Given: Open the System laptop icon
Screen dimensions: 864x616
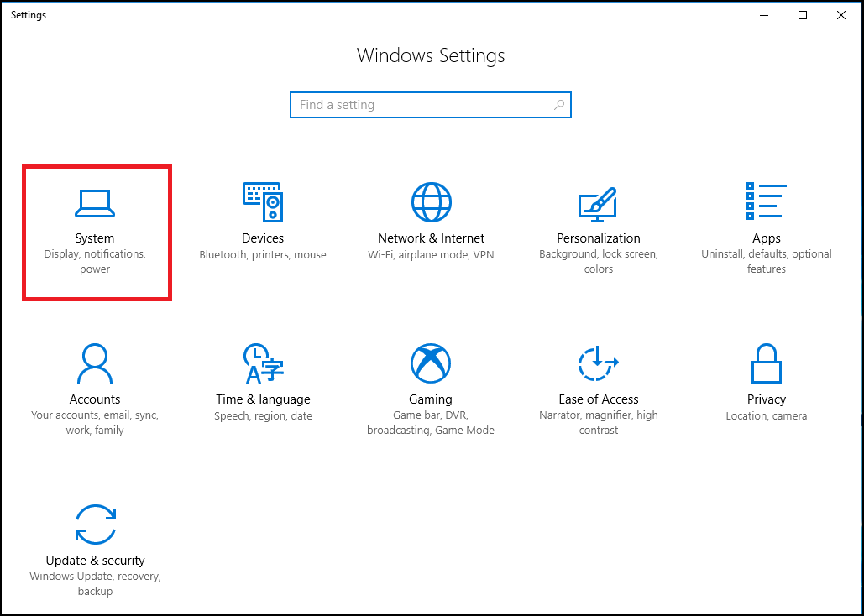Looking at the screenshot, I should click(x=95, y=203).
